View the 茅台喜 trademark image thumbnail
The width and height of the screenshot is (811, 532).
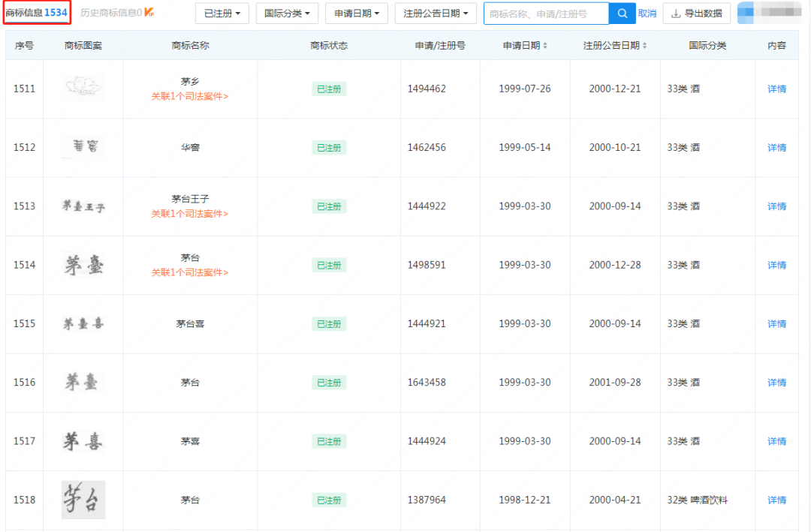[x=83, y=323]
